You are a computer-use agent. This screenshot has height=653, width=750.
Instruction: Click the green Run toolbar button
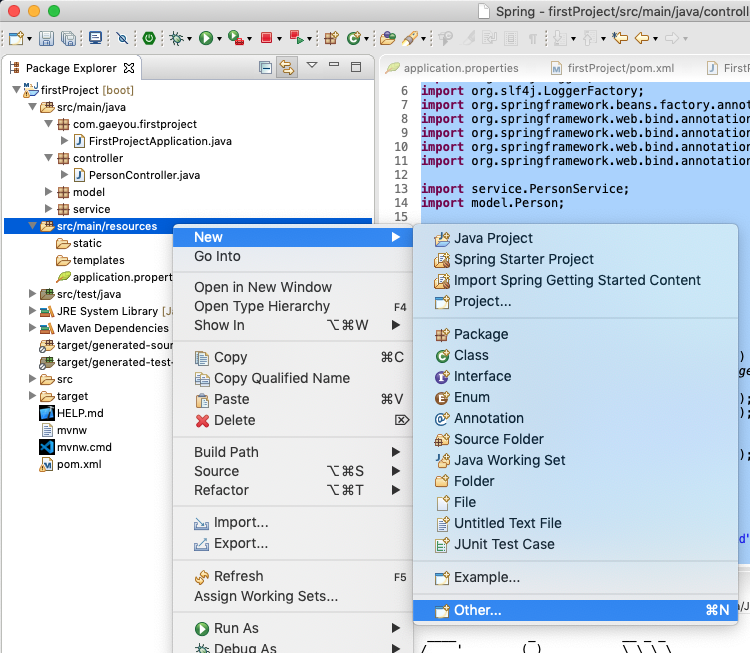(206, 38)
